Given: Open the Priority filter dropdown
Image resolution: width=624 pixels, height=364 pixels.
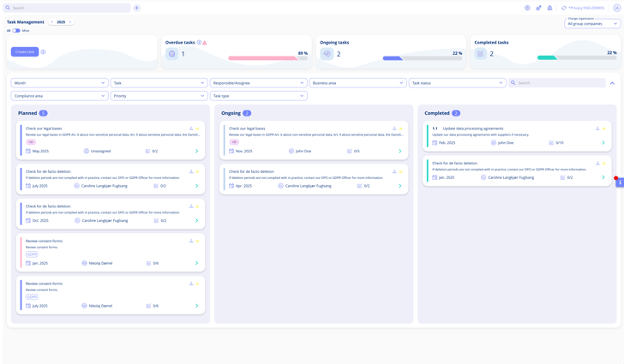Looking at the screenshot, I should coord(159,96).
